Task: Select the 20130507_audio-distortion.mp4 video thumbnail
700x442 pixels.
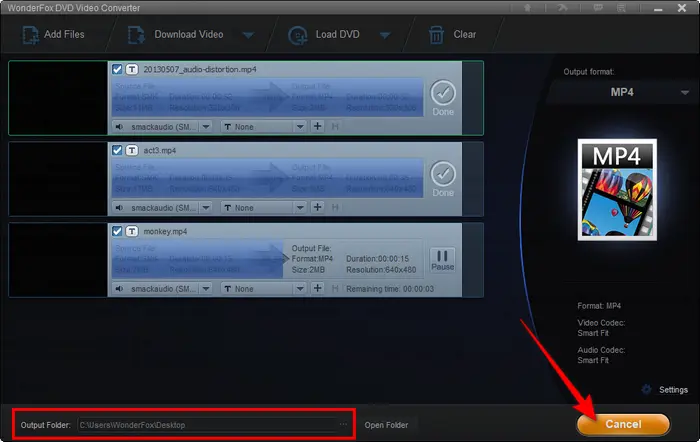Action: [x=58, y=98]
